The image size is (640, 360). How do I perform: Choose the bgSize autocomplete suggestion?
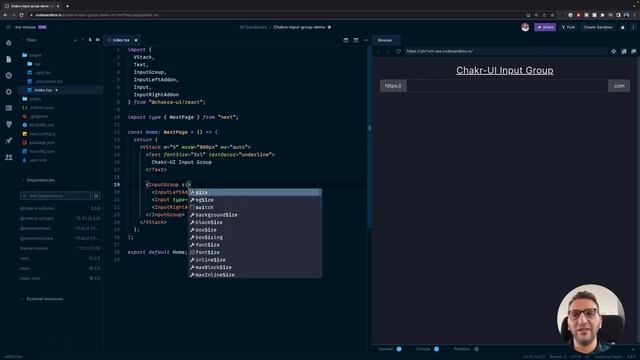(x=255, y=200)
